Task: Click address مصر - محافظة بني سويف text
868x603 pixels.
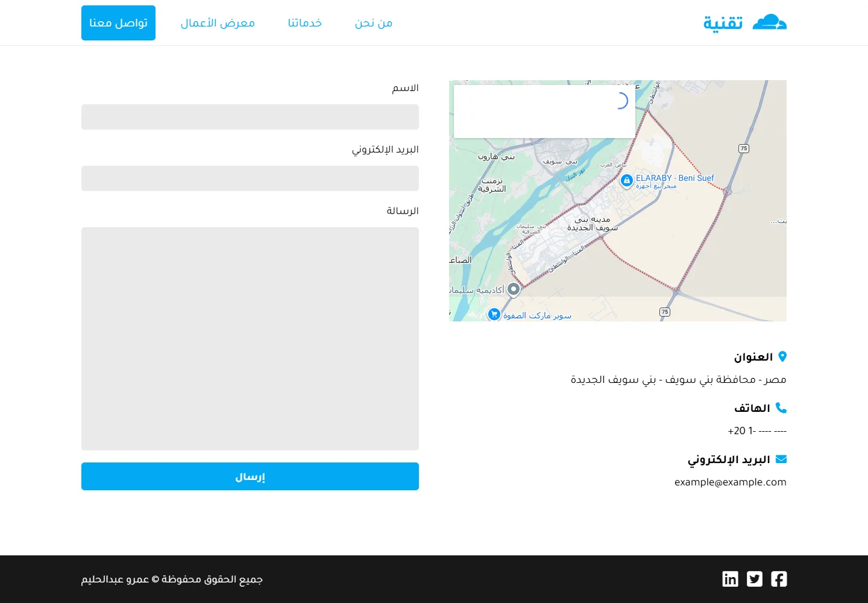Action: point(679,379)
